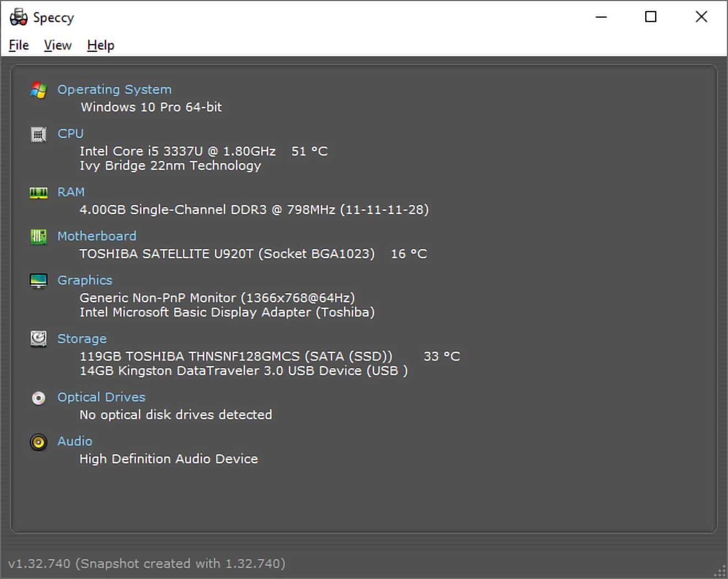Click the 4.00GB Single-Channel DDR3 line
Viewport: 728px width, 579px height.
[x=254, y=210]
